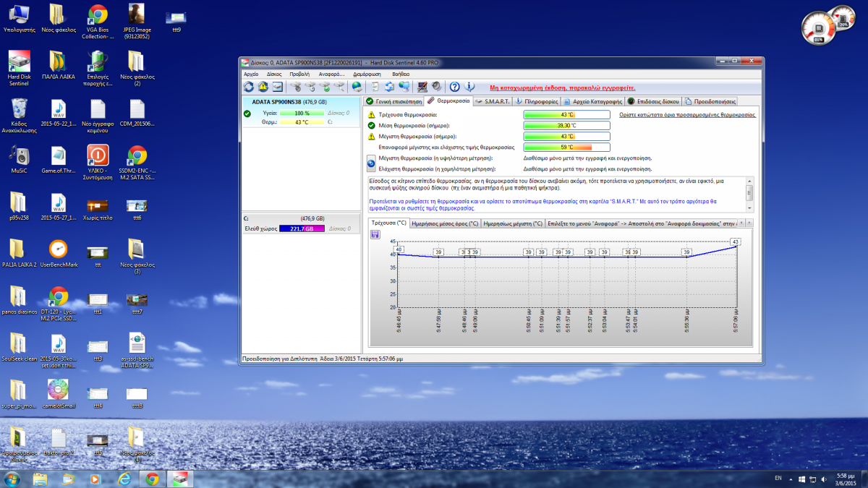868x488 pixels.
Task: Open the Βοήθεια menu
Action: click(x=401, y=74)
